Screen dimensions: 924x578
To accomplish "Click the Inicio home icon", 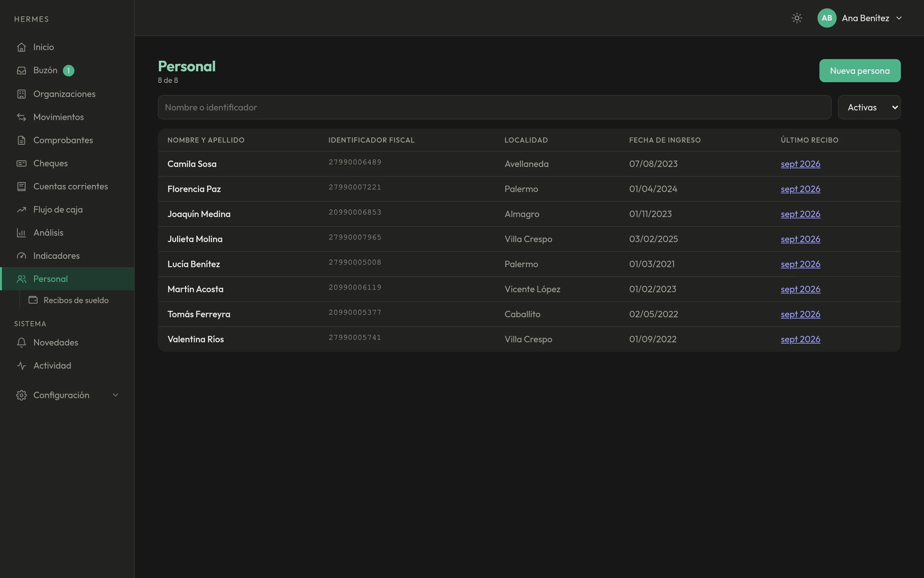I will [x=21, y=47].
